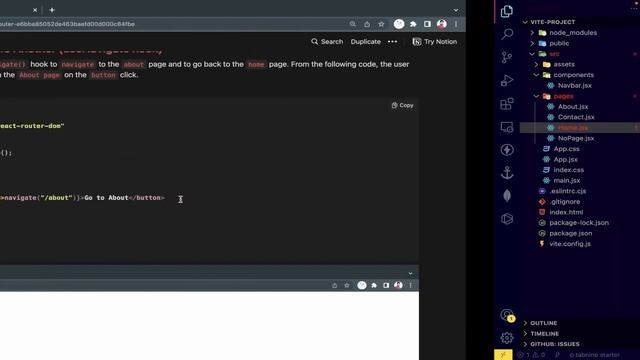640x360 pixels.
Task: Click the puzzle icon in the lower browser toolbar
Action: (x=374, y=285)
